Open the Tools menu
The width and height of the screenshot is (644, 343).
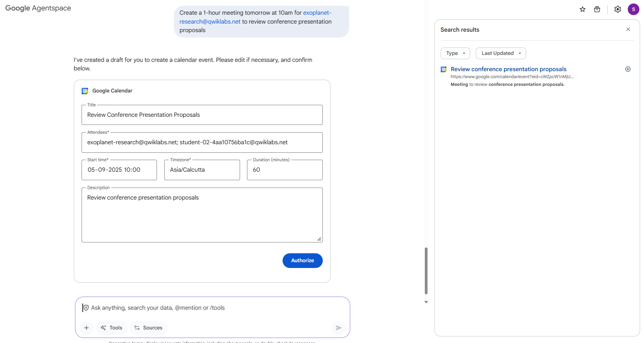click(112, 328)
